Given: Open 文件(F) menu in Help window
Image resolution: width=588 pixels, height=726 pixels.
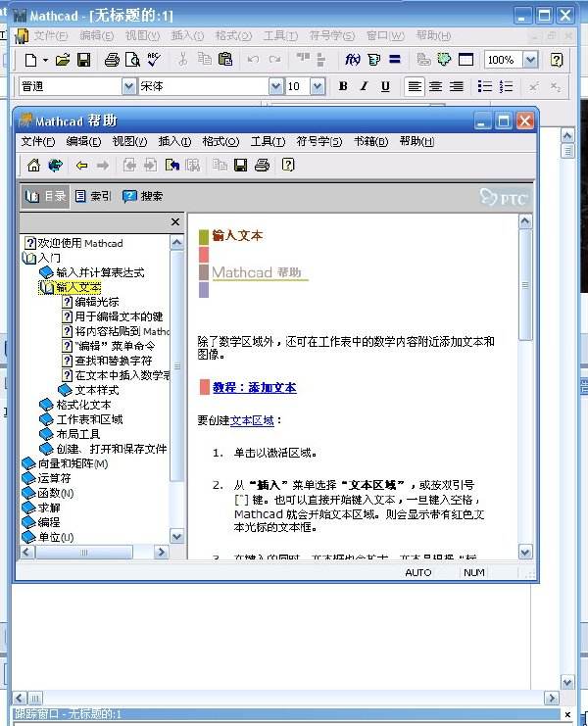Looking at the screenshot, I should tap(37, 141).
